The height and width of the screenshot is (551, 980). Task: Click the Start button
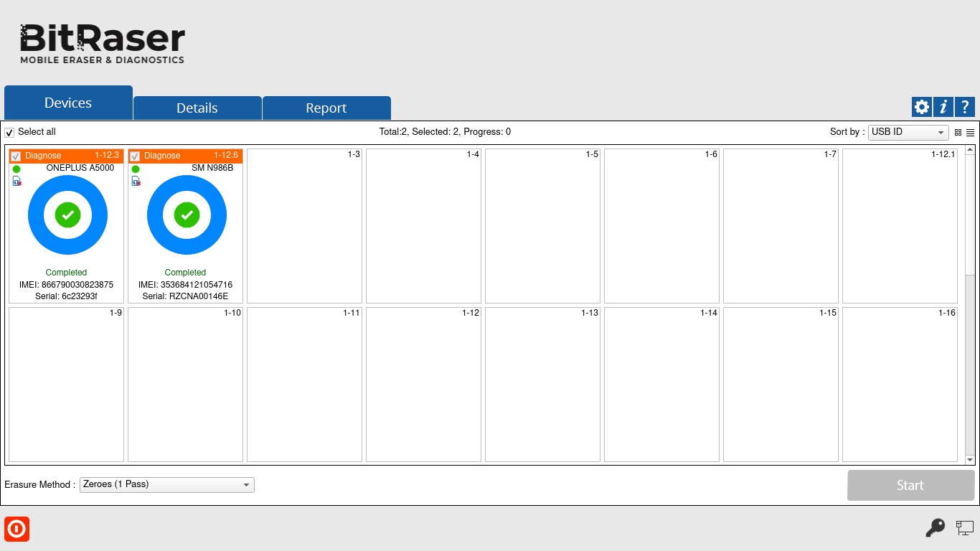pyautogui.click(x=910, y=486)
